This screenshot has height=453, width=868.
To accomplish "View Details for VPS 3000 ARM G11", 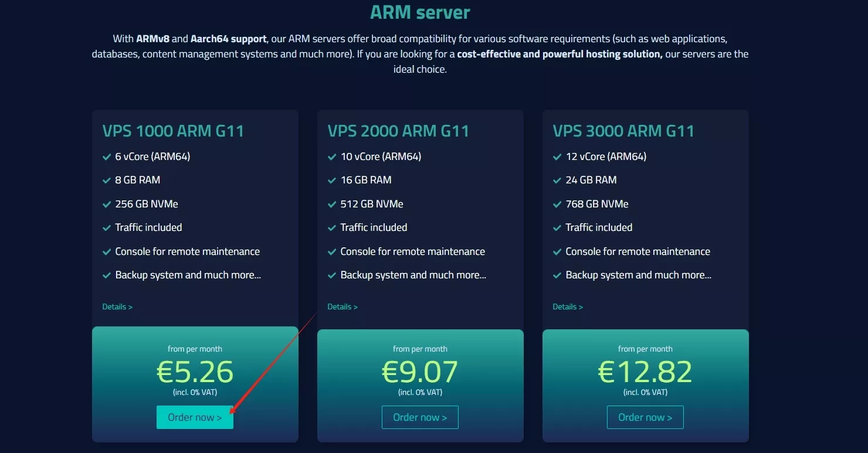I will [x=568, y=306].
